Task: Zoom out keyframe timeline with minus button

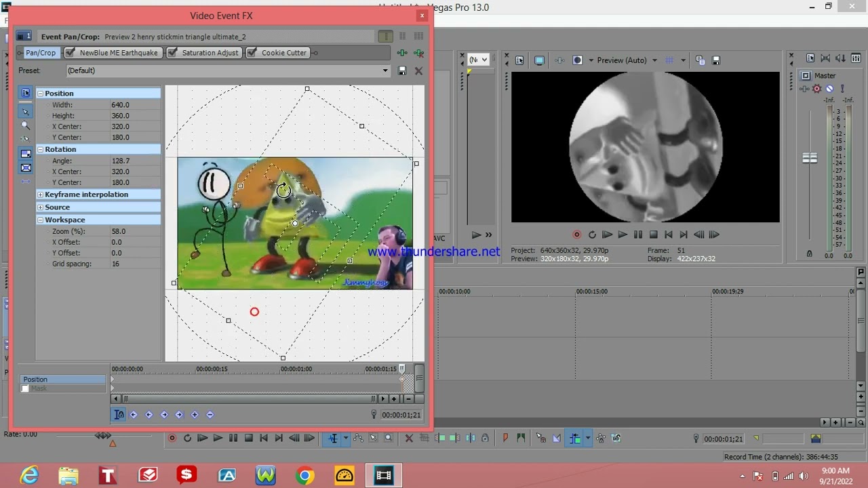Action: pyautogui.click(x=408, y=399)
